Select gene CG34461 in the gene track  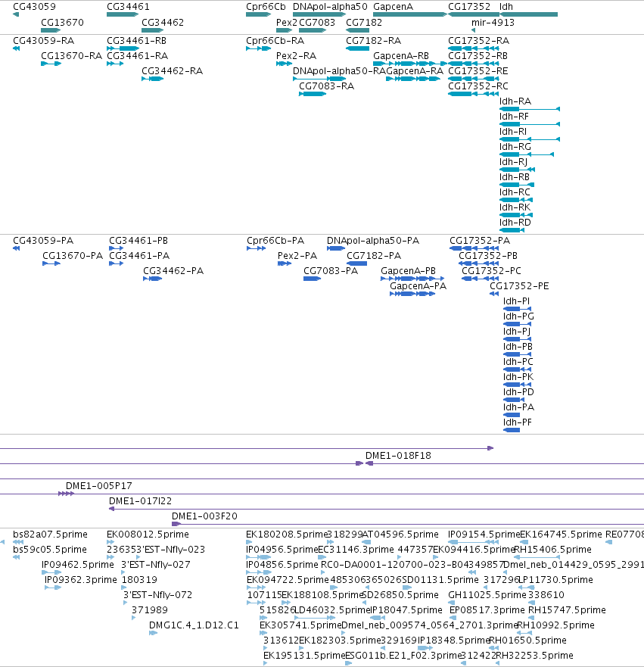coord(128,7)
